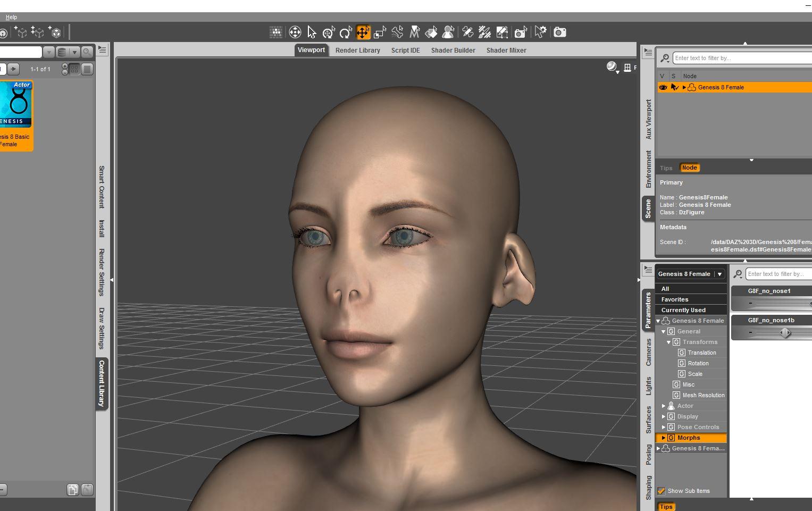Choose the Rotate tool in toolbar
This screenshot has height=511, width=812.
tap(346, 32)
